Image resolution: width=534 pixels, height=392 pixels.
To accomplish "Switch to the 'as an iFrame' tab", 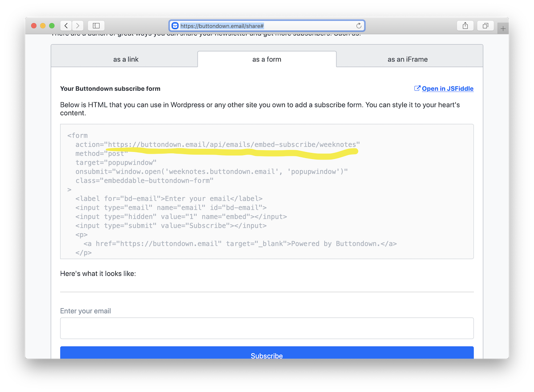I will [408, 59].
